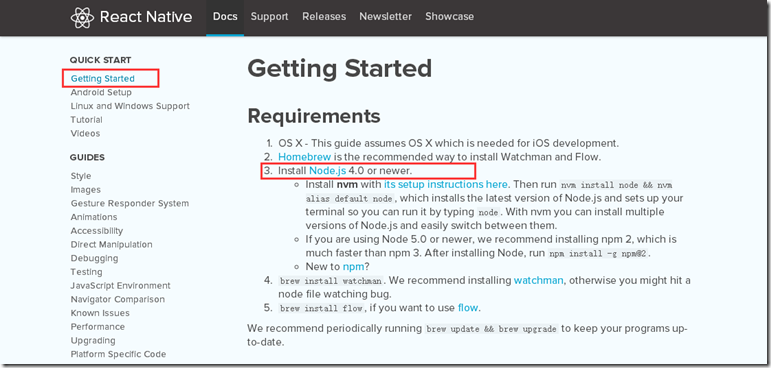Click 'alias default node' code text
Image resolution: width=771 pixels, height=368 pixels.
click(349, 199)
